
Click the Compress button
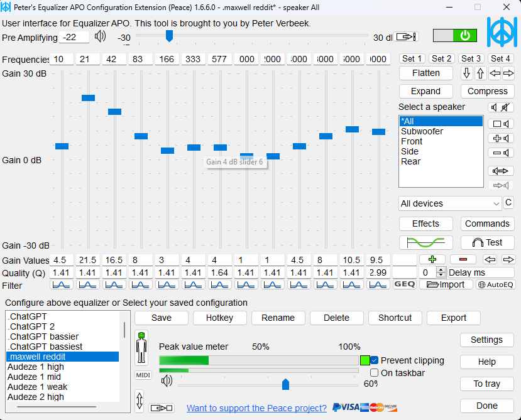pos(488,91)
